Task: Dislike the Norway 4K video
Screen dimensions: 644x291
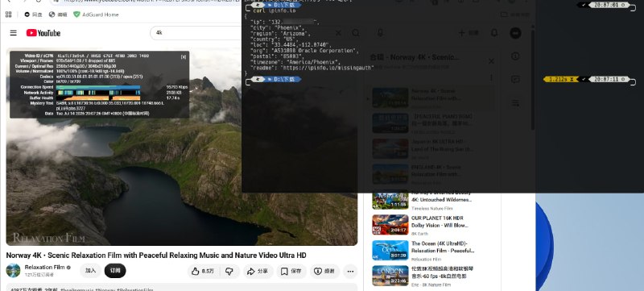Action: pyautogui.click(x=229, y=272)
